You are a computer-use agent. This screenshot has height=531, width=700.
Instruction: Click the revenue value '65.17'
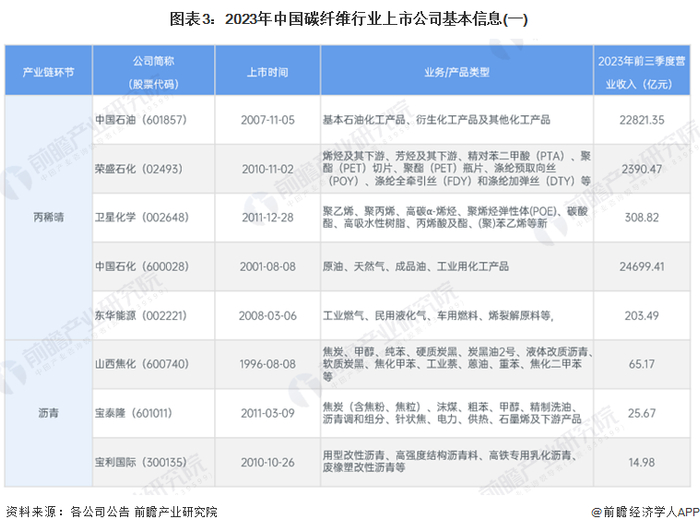642,364
